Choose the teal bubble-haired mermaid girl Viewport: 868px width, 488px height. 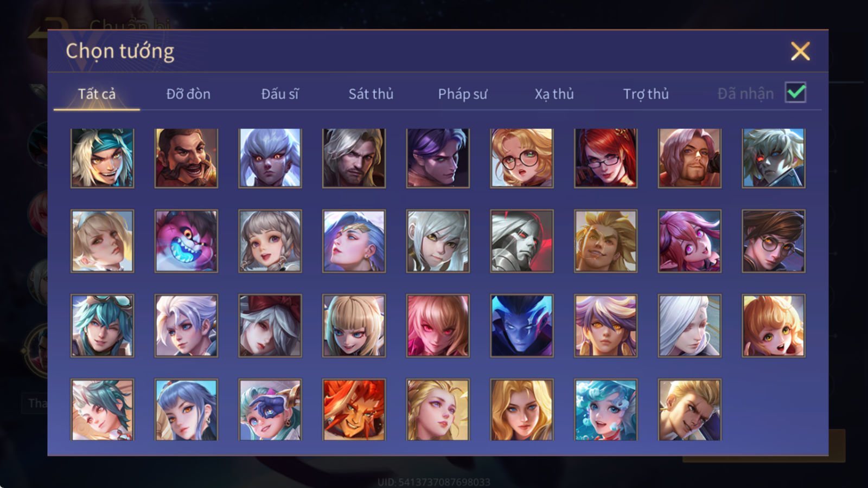pos(605,409)
